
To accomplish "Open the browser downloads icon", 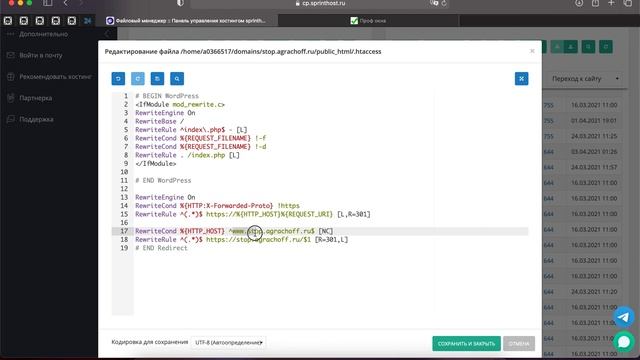I will click(x=579, y=3).
